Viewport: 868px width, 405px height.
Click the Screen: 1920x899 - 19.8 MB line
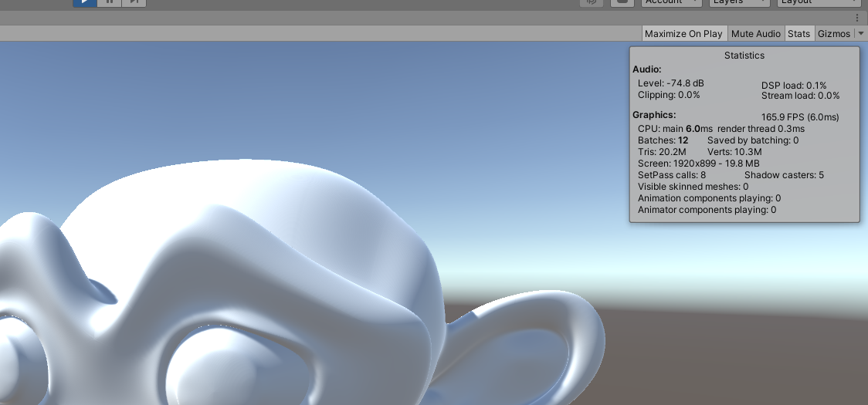pyautogui.click(x=699, y=164)
